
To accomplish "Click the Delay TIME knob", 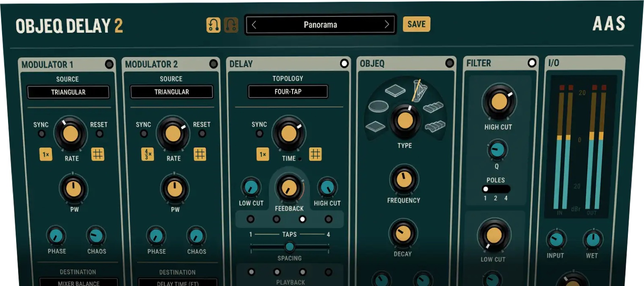I will (289, 133).
